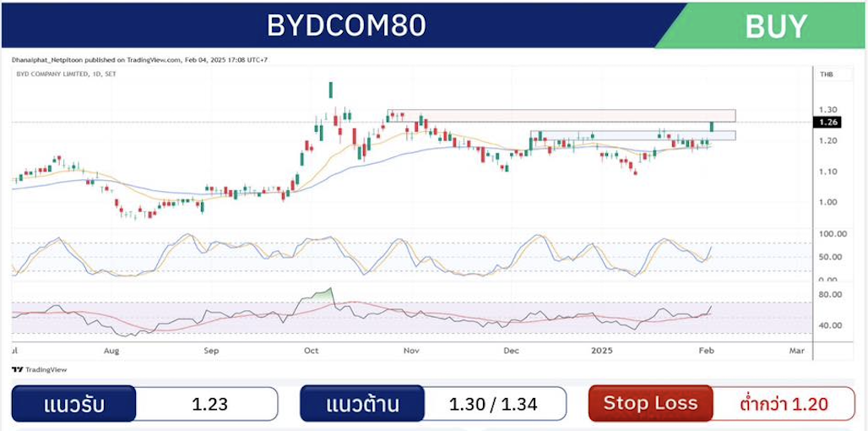Click the red Stop Loss label
The width and height of the screenshot is (868, 431).
pos(650,403)
